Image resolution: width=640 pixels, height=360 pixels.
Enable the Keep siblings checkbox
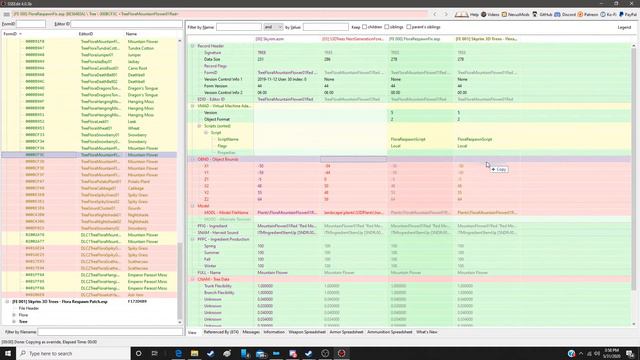pyautogui.click(x=387, y=27)
